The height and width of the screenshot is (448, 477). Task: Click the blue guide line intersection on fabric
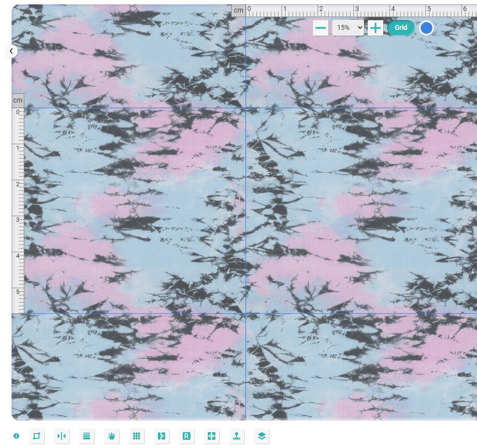point(246,108)
